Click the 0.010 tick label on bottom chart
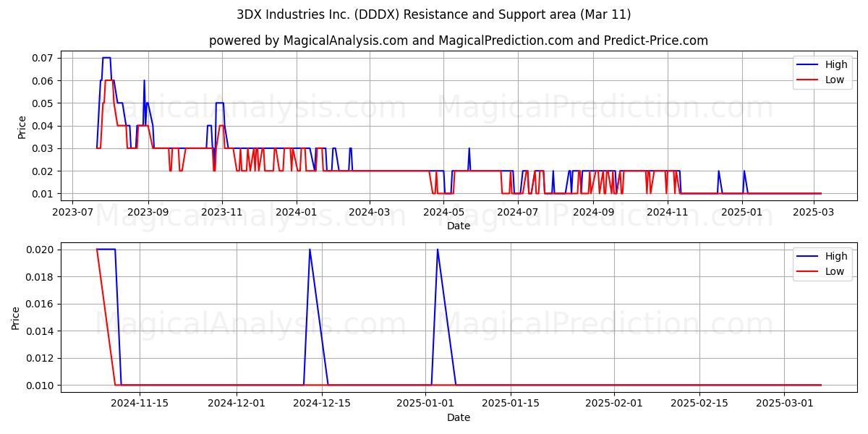Image resolution: width=868 pixels, height=434 pixels. pos(41,386)
